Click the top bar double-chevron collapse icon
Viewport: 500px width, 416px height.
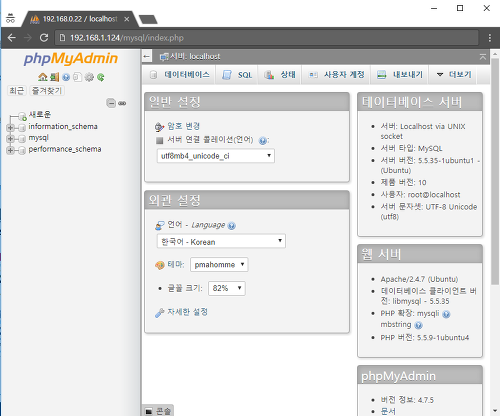tap(483, 56)
